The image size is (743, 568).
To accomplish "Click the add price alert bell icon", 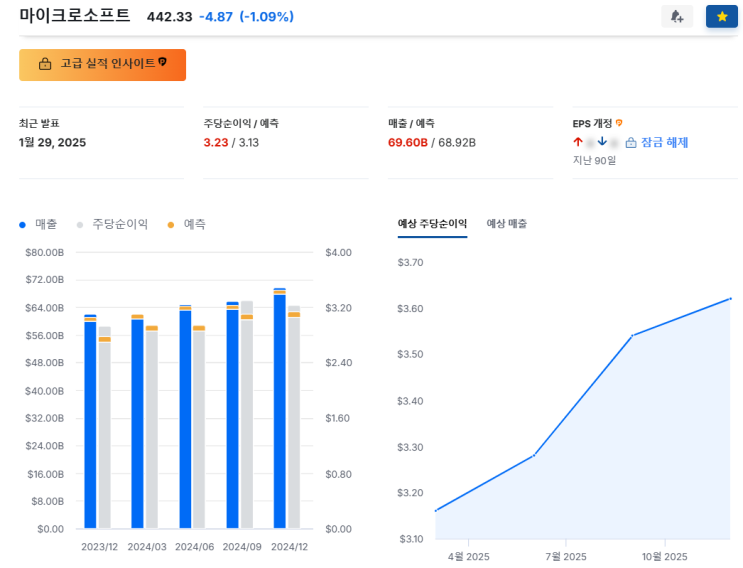I will [677, 17].
